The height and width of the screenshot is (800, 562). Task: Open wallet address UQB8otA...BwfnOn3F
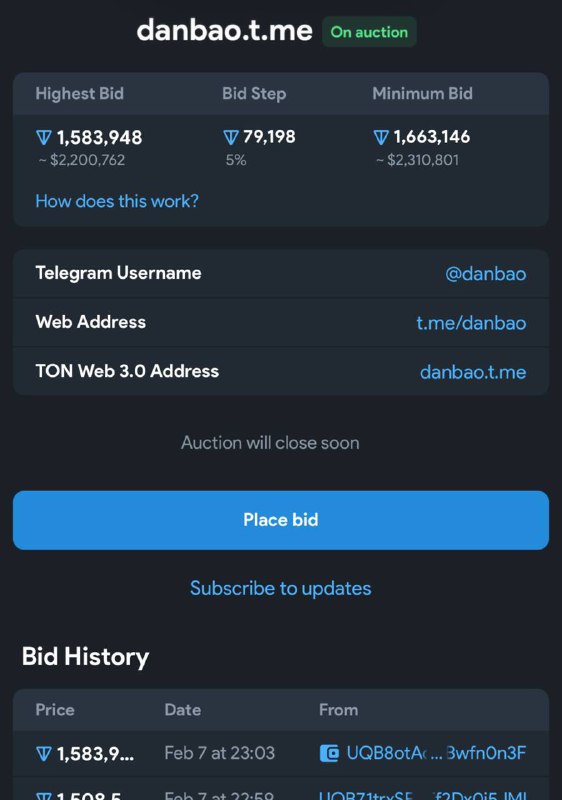(436, 753)
